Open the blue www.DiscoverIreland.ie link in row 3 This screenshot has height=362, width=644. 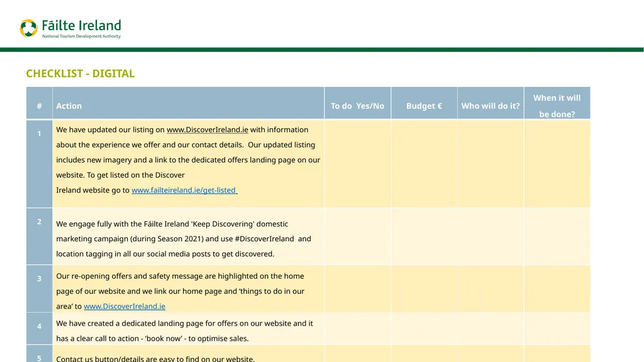click(125, 306)
